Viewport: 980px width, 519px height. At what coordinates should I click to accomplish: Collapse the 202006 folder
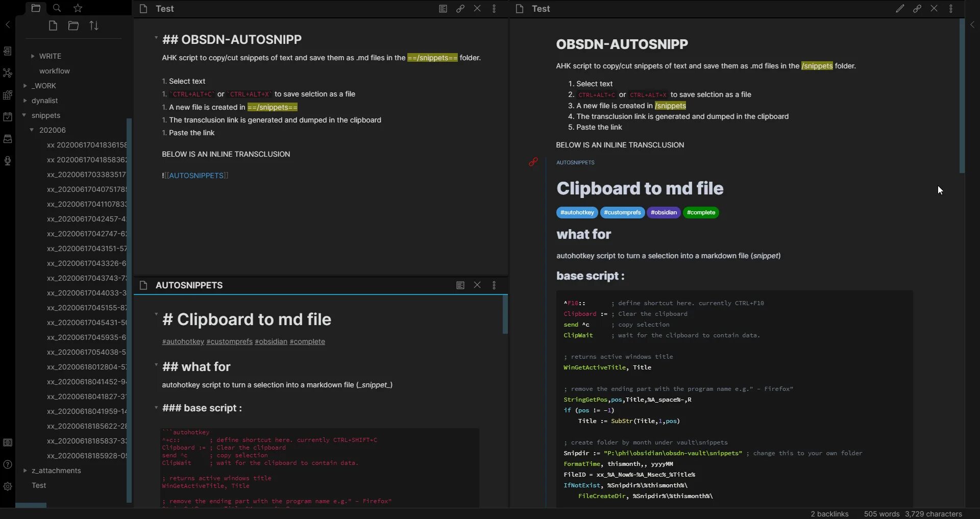click(32, 130)
